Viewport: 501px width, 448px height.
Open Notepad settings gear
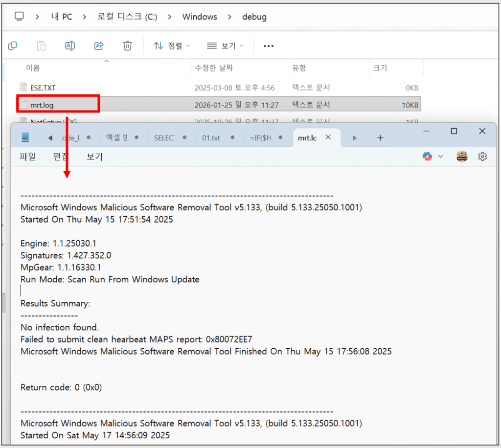click(482, 157)
